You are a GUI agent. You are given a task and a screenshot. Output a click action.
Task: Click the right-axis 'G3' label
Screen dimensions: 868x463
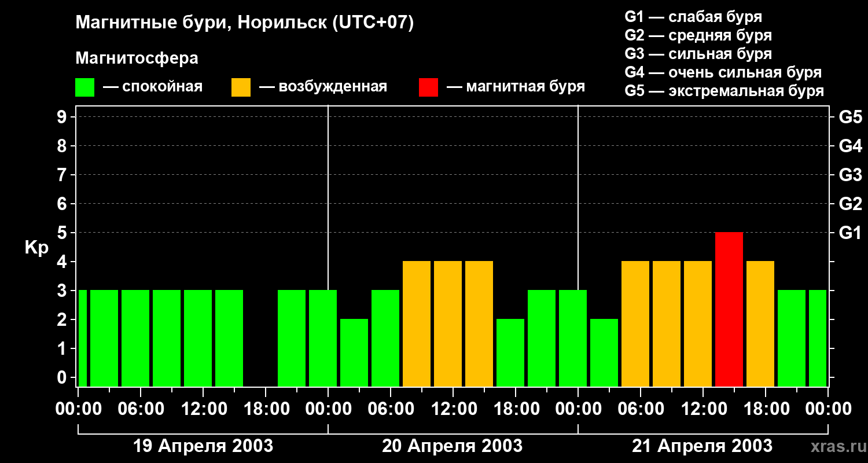tap(850, 175)
